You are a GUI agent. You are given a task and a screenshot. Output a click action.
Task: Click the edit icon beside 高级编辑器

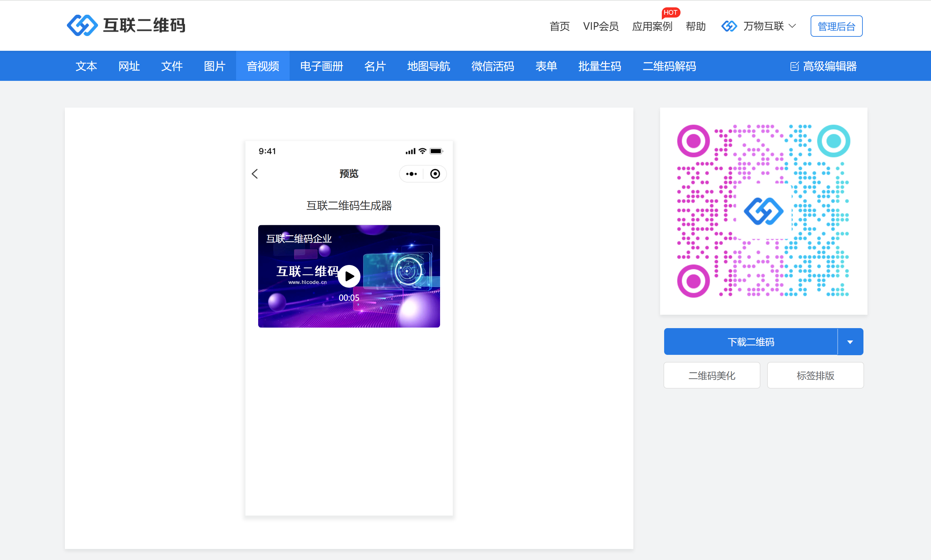tap(794, 66)
